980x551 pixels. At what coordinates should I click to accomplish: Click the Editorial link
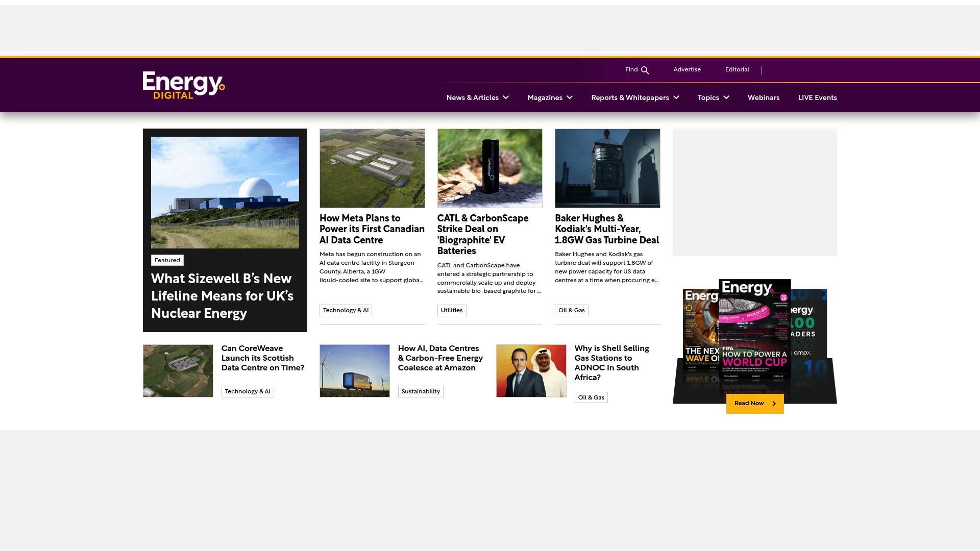point(737,69)
